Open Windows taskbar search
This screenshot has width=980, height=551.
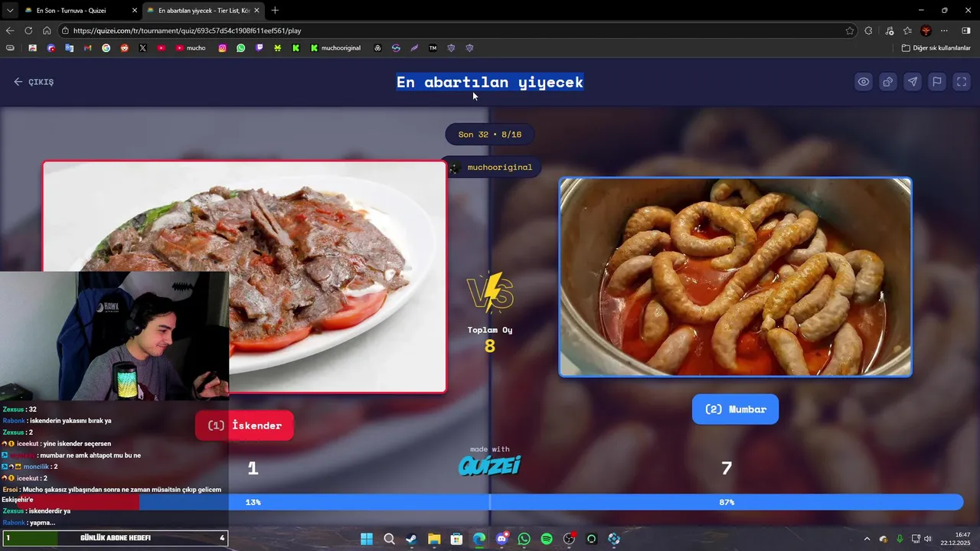[x=389, y=539]
